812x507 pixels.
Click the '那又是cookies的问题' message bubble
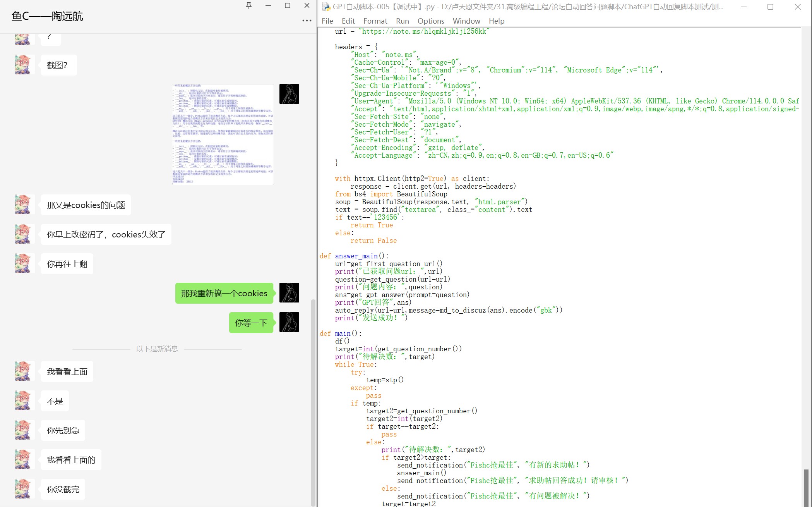click(86, 205)
